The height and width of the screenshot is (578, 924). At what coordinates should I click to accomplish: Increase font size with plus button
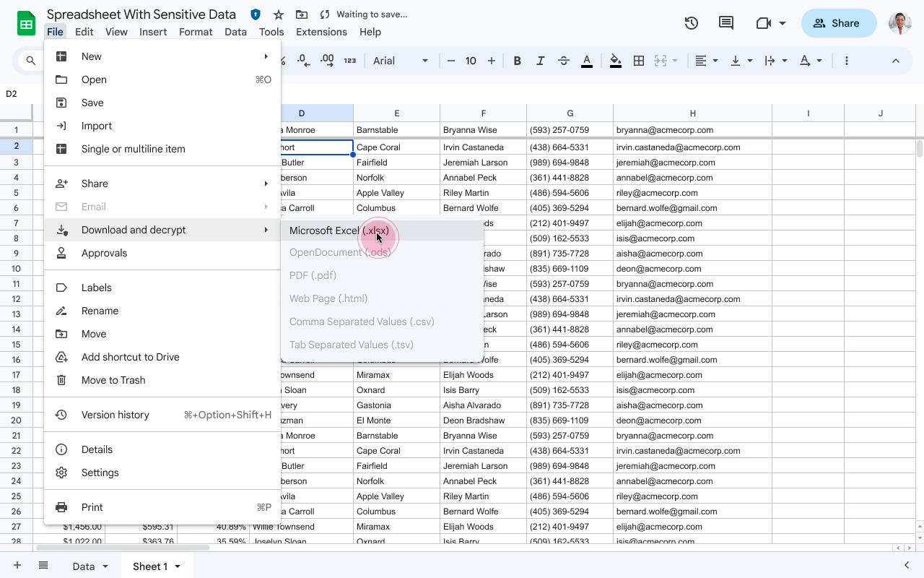[x=492, y=61]
